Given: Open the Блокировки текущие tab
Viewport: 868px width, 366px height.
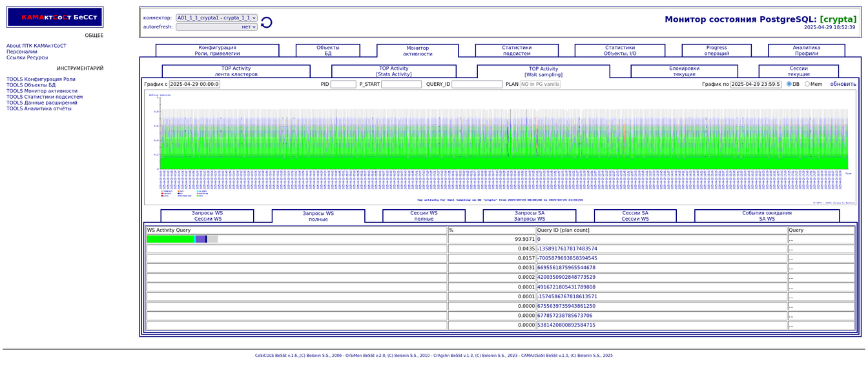Looking at the screenshot, I should [x=684, y=71].
